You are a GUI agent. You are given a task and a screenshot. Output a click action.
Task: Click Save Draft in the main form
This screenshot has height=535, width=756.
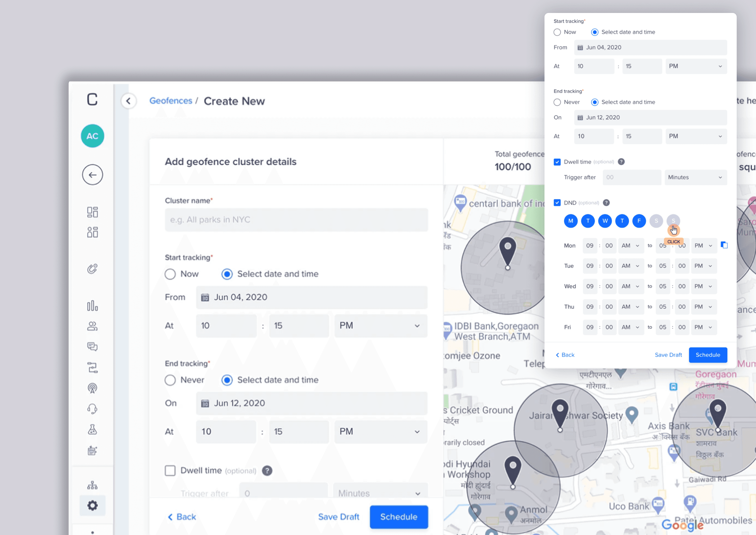(339, 517)
